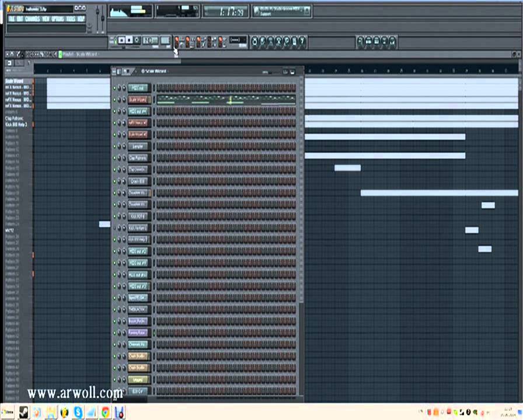Click the question mark help shortcut icon
The width and height of the screenshot is (523, 420).
click(302, 41)
